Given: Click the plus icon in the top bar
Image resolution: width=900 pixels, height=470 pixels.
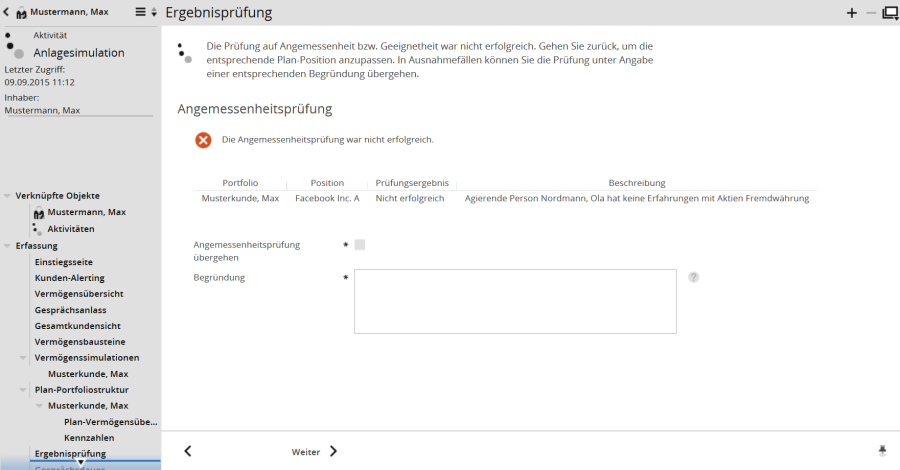Looking at the screenshot, I should (x=852, y=13).
